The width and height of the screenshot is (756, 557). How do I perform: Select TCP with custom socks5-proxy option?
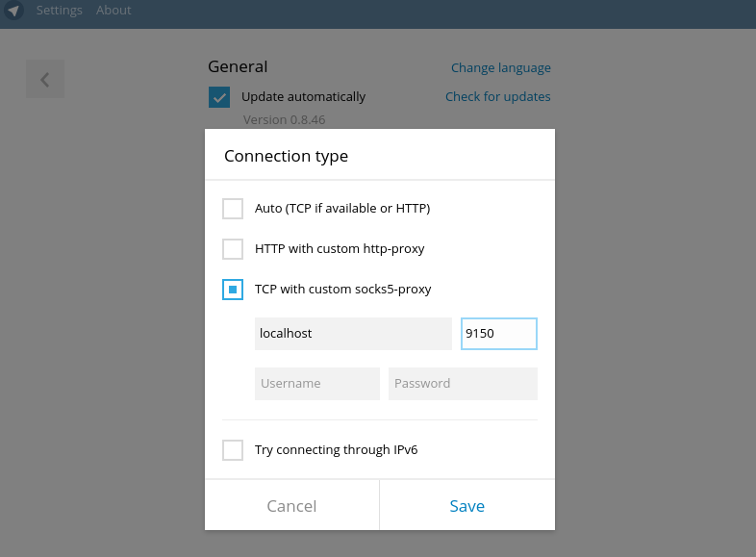pyautogui.click(x=233, y=290)
